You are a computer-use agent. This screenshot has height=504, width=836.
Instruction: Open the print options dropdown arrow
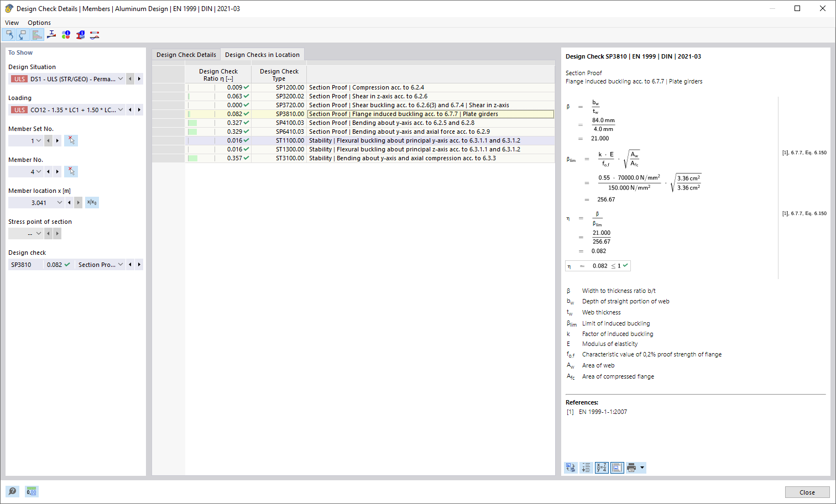[x=642, y=468]
